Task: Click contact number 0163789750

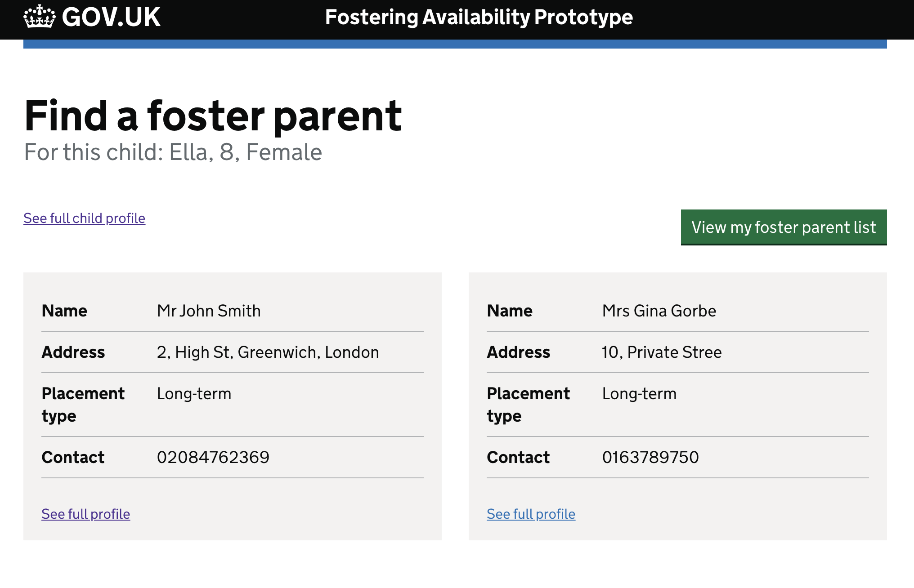Action: (x=650, y=457)
